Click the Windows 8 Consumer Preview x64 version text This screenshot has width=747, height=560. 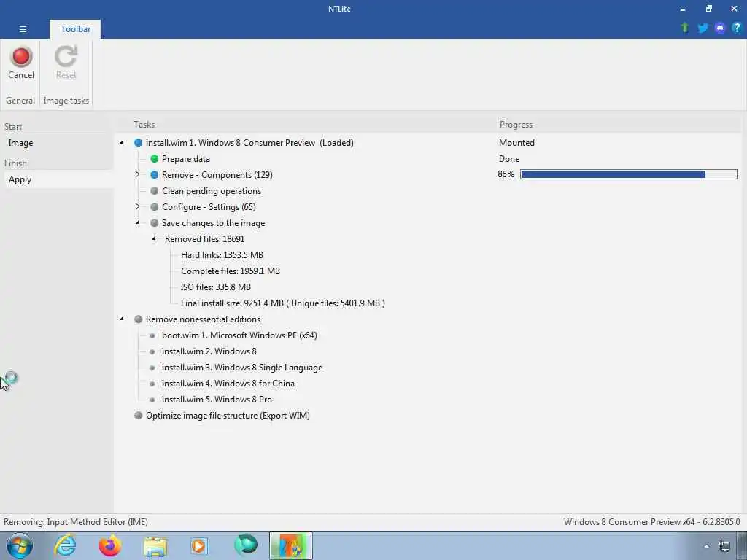tap(651, 522)
